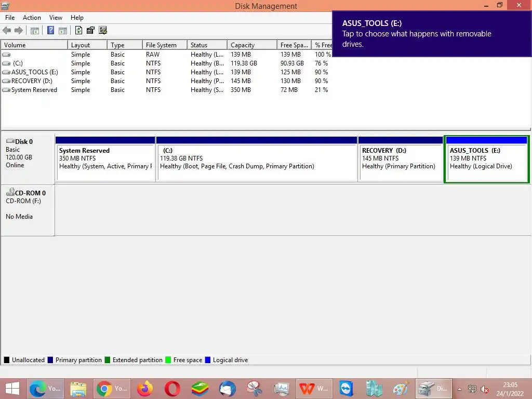Click the Disk 0 label panel
Viewport: 532px width, 399px height.
coord(28,159)
